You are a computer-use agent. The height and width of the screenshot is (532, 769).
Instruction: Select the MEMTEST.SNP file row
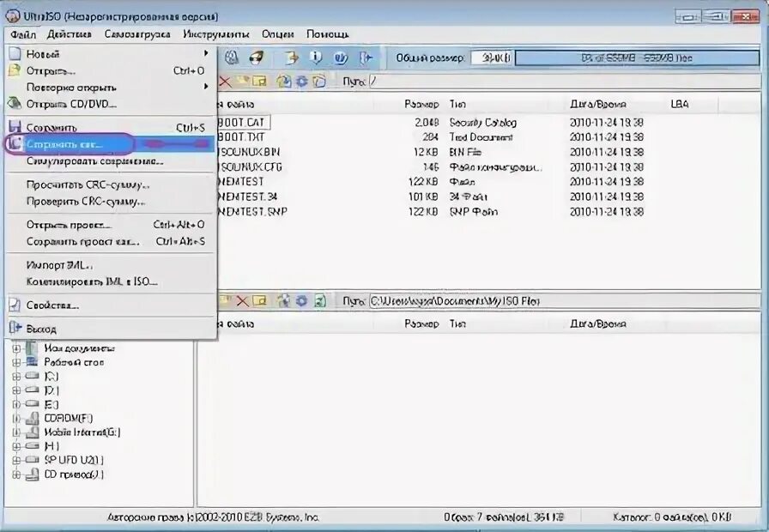click(431, 212)
